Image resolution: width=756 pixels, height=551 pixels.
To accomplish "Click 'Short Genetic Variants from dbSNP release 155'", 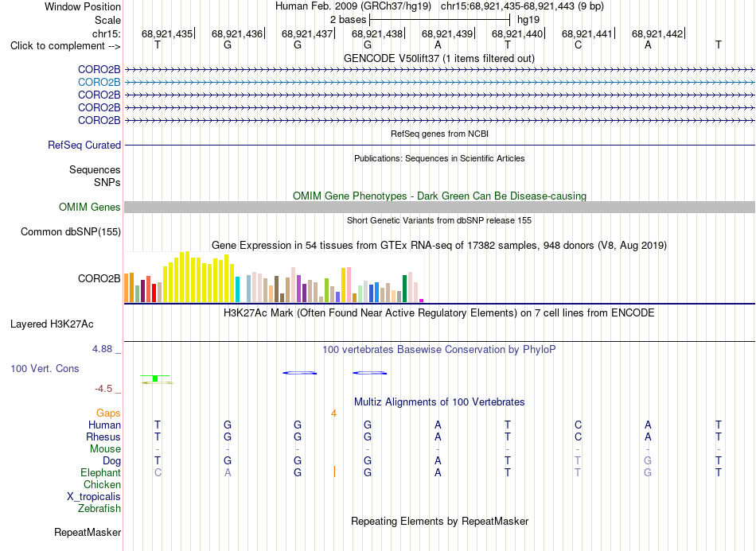I will pyautogui.click(x=439, y=220).
